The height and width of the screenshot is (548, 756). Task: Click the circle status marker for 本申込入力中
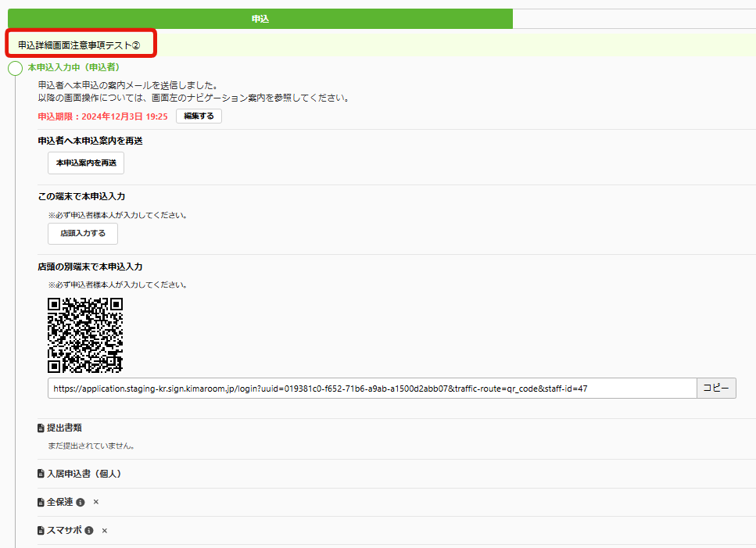coord(16,69)
